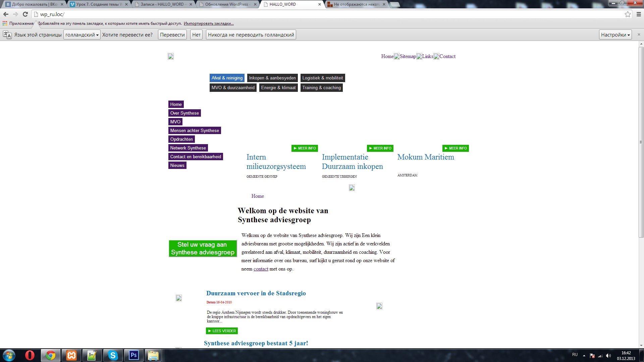Open the Chrome menu hamburger icon
The height and width of the screenshot is (362, 644).
tap(639, 14)
